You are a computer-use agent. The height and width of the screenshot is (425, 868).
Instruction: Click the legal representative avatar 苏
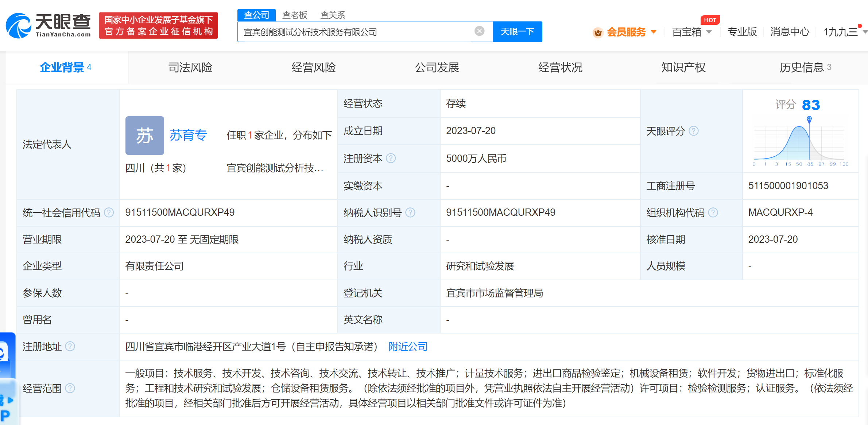coord(144,135)
